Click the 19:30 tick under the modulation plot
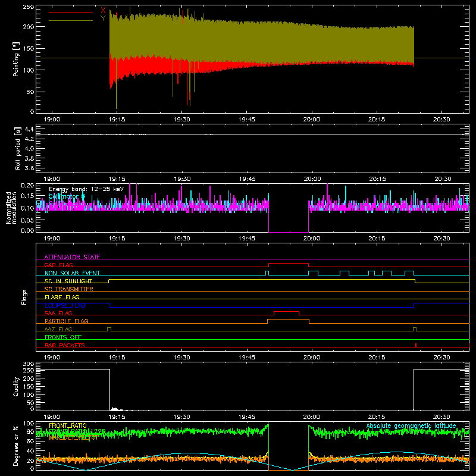The width and height of the screenshot is (476, 476). [x=182, y=239]
